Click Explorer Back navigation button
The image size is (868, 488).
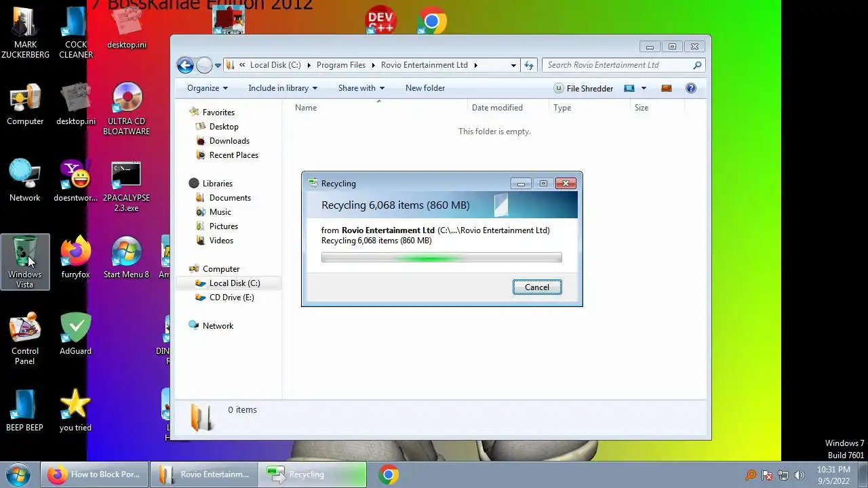pos(185,65)
